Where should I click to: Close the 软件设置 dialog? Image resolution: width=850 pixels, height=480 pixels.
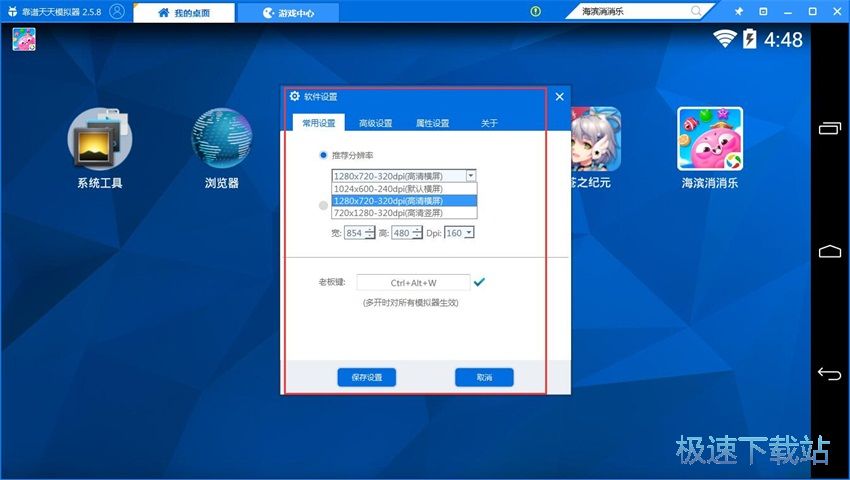pyautogui.click(x=559, y=97)
